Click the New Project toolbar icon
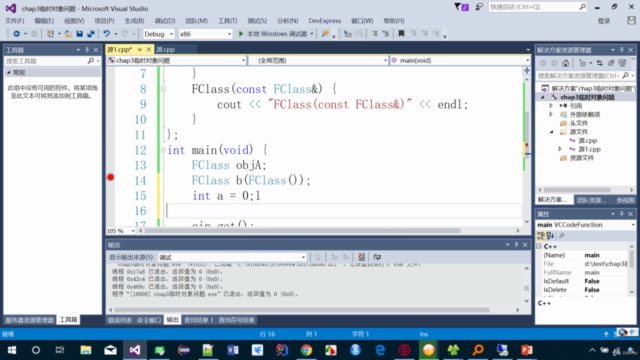 pos(50,34)
